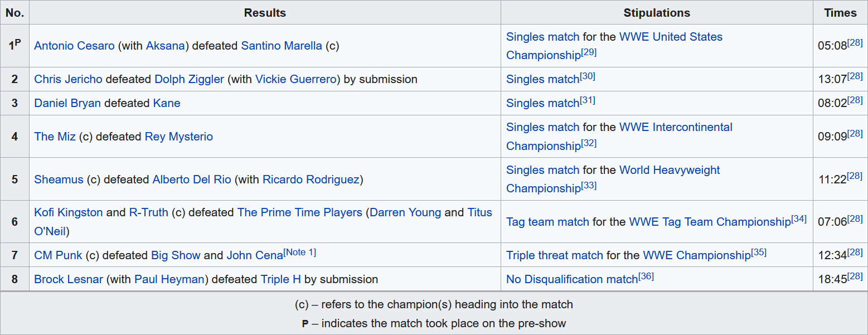Open citation 36 reference link
Image resolution: width=868 pixels, height=335 pixels.
(646, 276)
